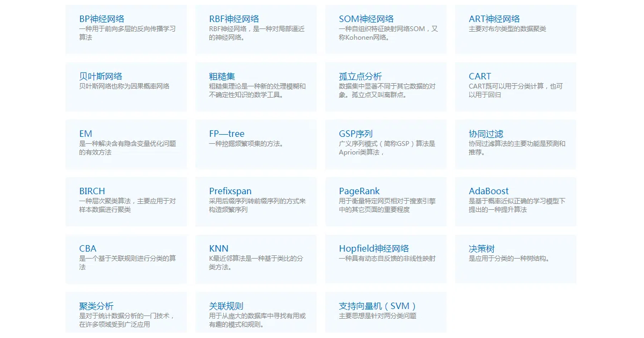Viewport: 644px width, 338px height.
Task: Open the 粗糙集 link
Action: tap(222, 76)
